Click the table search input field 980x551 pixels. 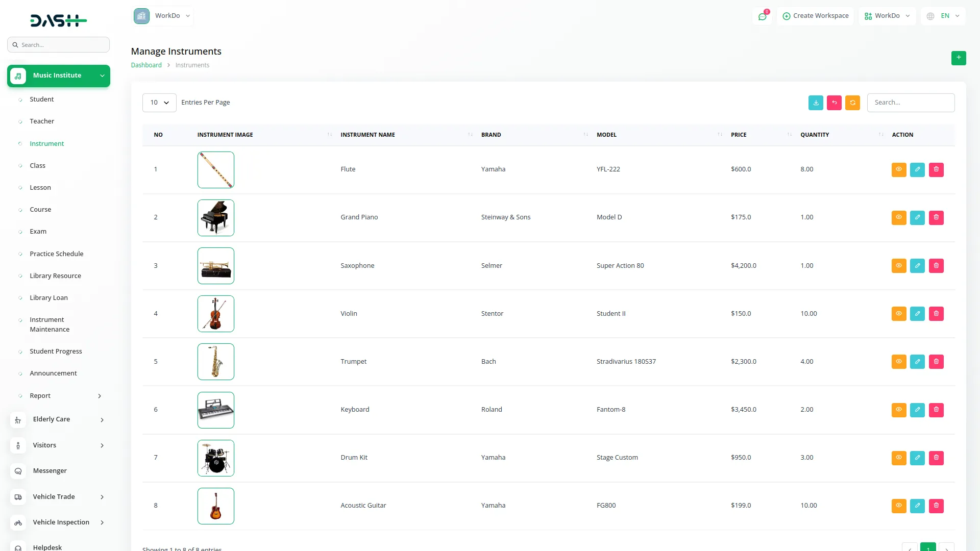tap(911, 103)
